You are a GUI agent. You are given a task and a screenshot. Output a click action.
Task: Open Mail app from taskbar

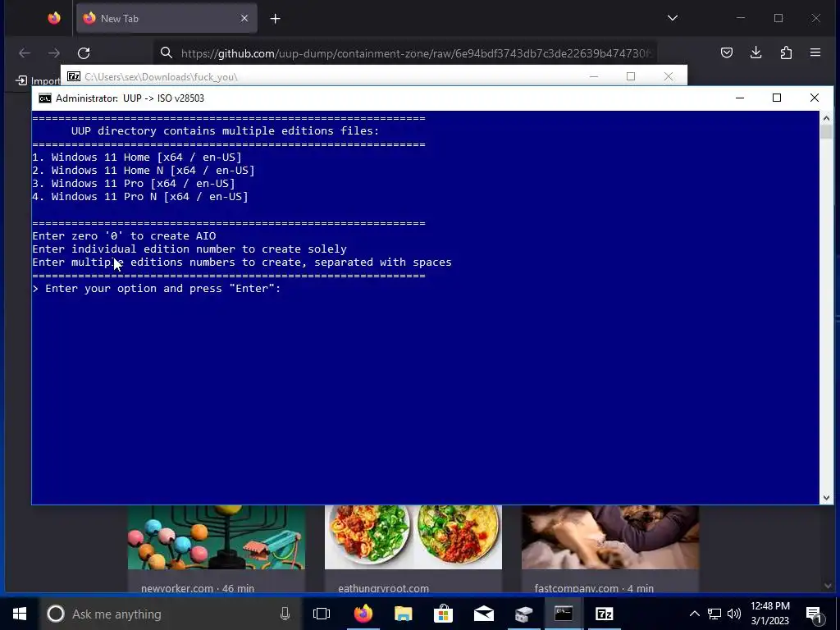484,614
